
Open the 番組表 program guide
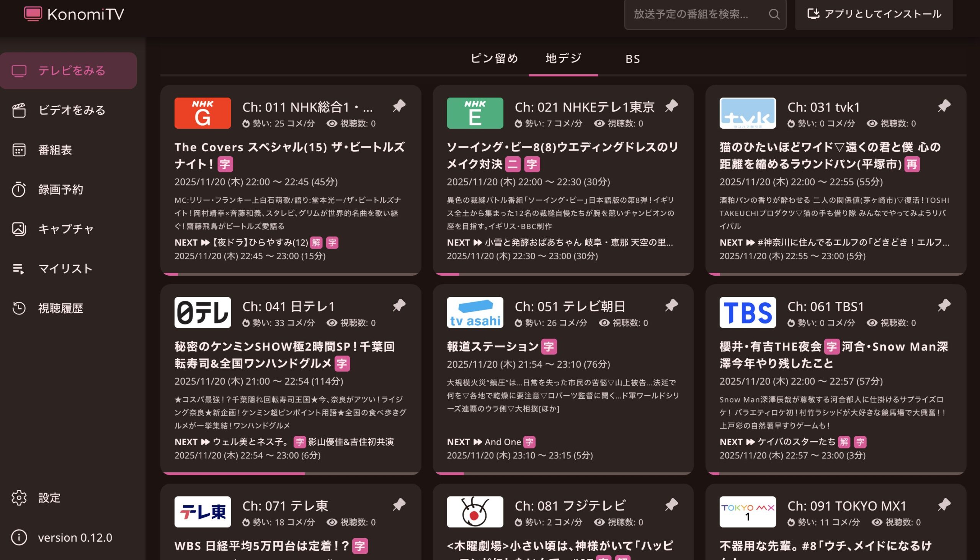pyautogui.click(x=55, y=150)
